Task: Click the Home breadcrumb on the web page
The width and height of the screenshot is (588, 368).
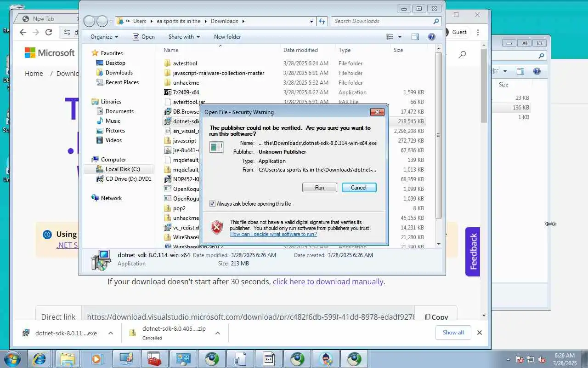Action: (34, 74)
